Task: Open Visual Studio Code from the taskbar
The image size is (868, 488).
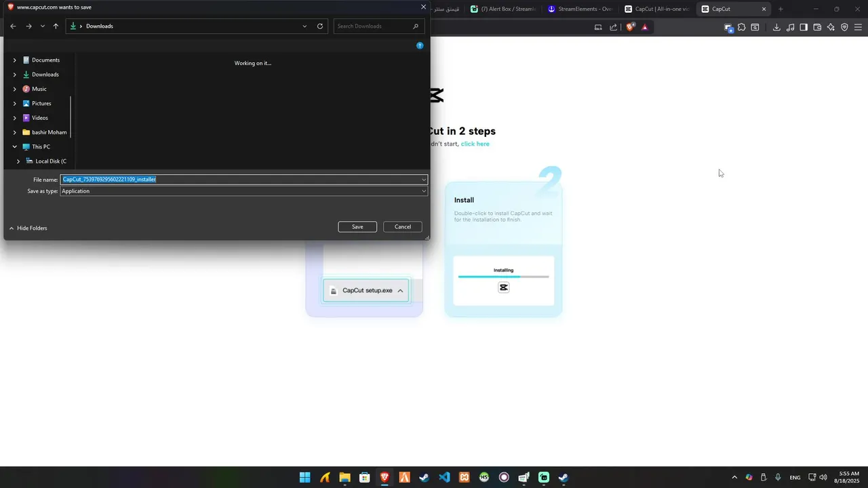Action: (444, 477)
